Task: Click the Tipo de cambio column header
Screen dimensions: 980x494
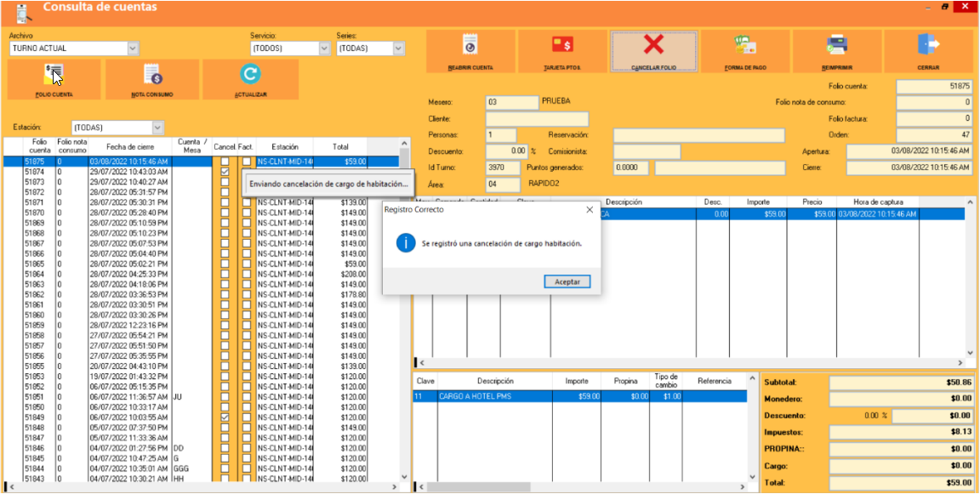Action: coord(665,381)
